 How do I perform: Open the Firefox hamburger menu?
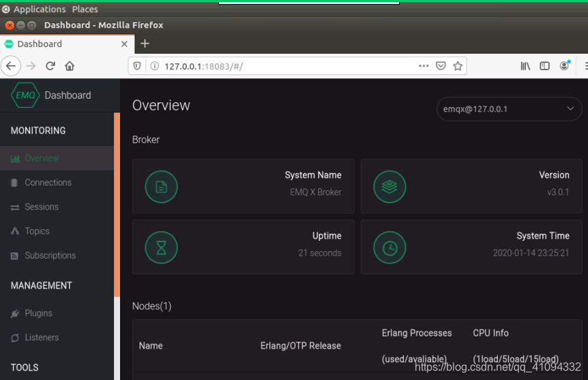pyautogui.click(x=586, y=66)
